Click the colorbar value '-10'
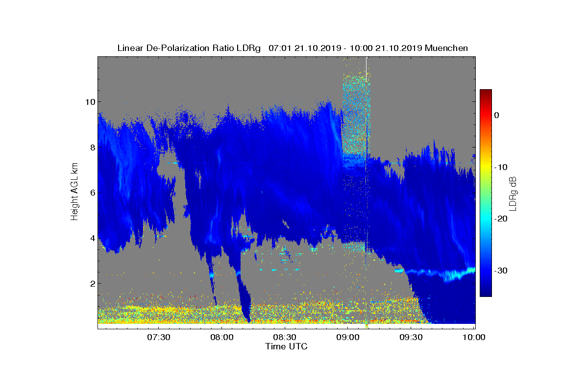The width and height of the screenshot is (588, 392). (x=501, y=167)
